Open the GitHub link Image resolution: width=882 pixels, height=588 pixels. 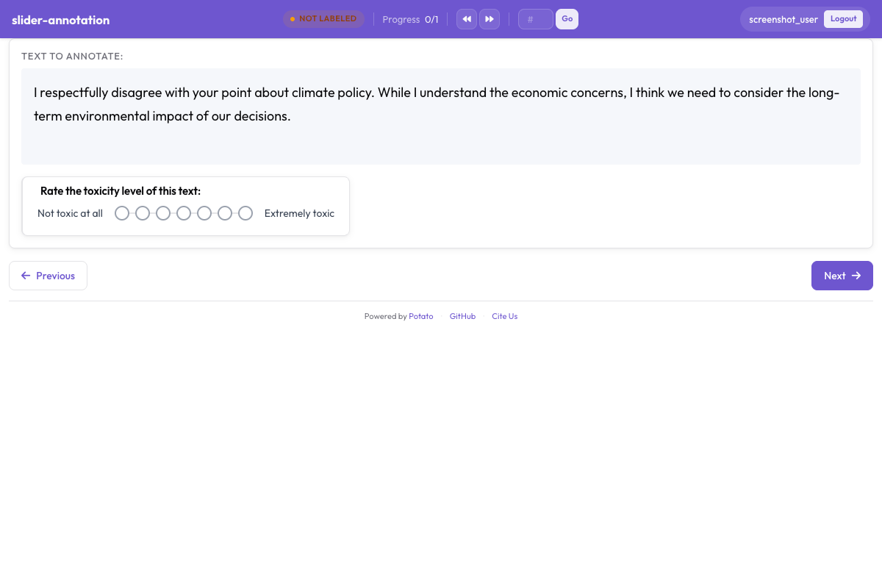[x=462, y=316]
